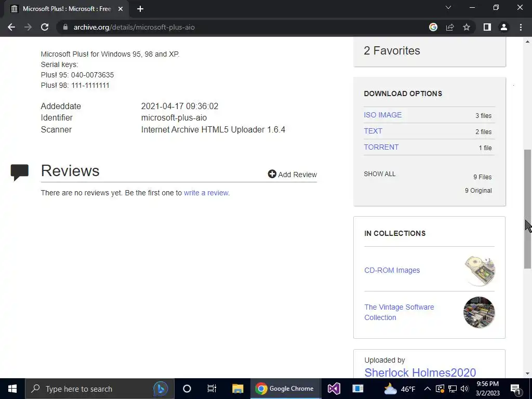
Task: Click the Addeddate value 2021-04-17
Action: pyautogui.click(x=179, y=106)
